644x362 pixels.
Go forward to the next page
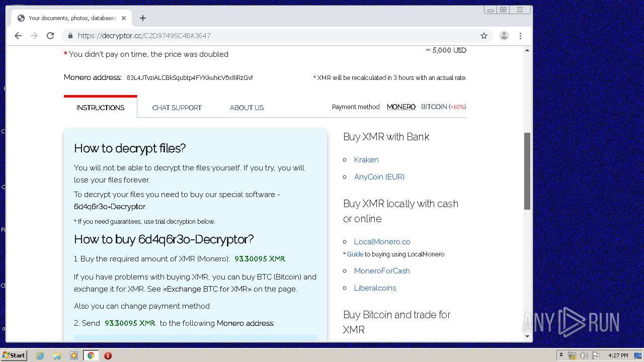[34, 36]
